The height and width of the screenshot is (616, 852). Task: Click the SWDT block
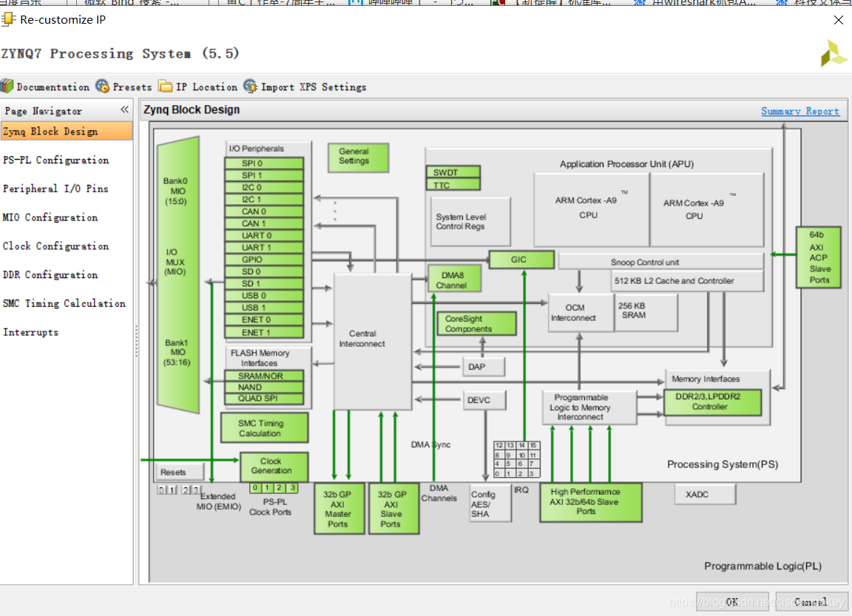tap(453, 172)
